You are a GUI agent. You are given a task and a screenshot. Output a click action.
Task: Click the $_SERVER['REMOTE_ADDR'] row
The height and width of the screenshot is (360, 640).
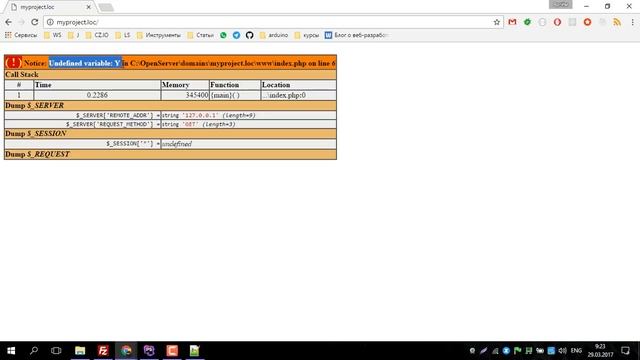[170, 115]
